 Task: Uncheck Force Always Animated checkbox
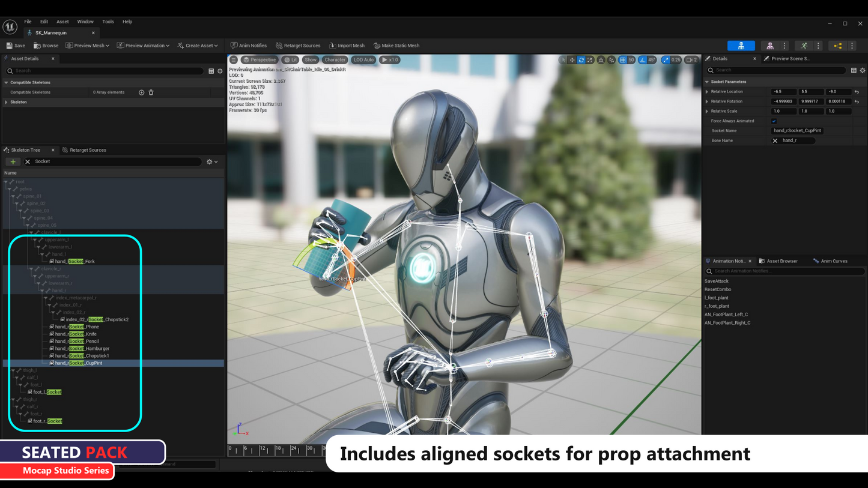click(774, 121)
